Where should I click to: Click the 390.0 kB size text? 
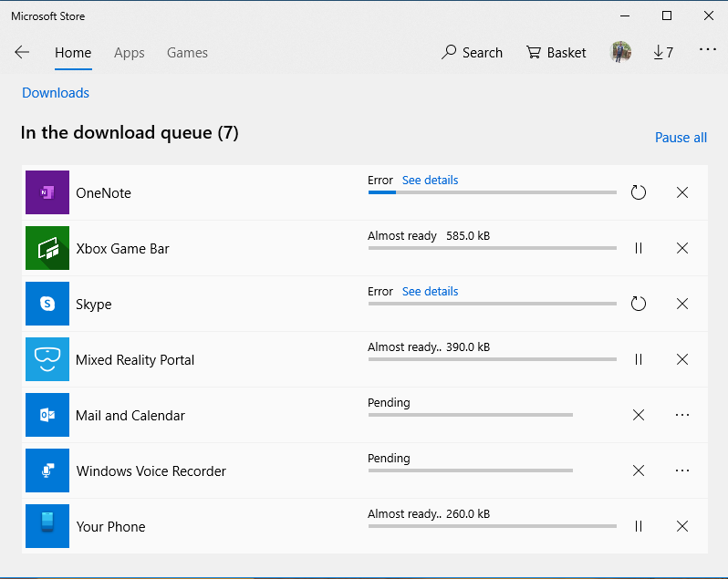[x=468, y=347]
